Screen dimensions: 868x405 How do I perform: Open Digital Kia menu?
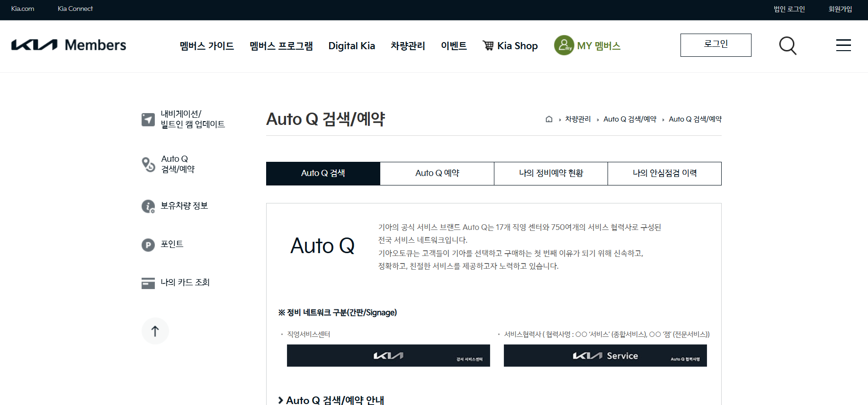coord(352,46)
